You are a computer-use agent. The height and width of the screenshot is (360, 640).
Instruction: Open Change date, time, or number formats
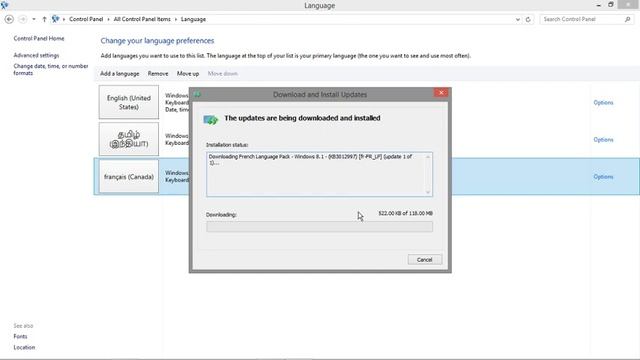[x=51, y=69]
